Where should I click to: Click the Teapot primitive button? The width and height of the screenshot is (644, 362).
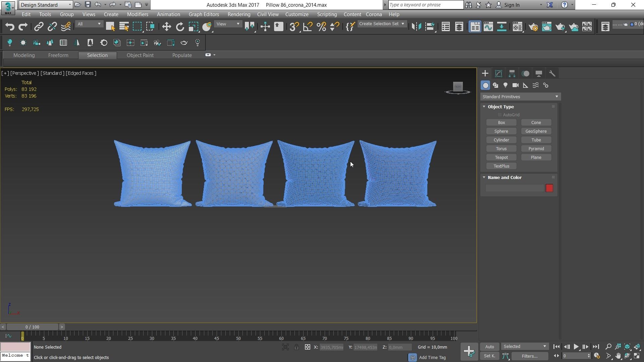(x=501, y=158)
